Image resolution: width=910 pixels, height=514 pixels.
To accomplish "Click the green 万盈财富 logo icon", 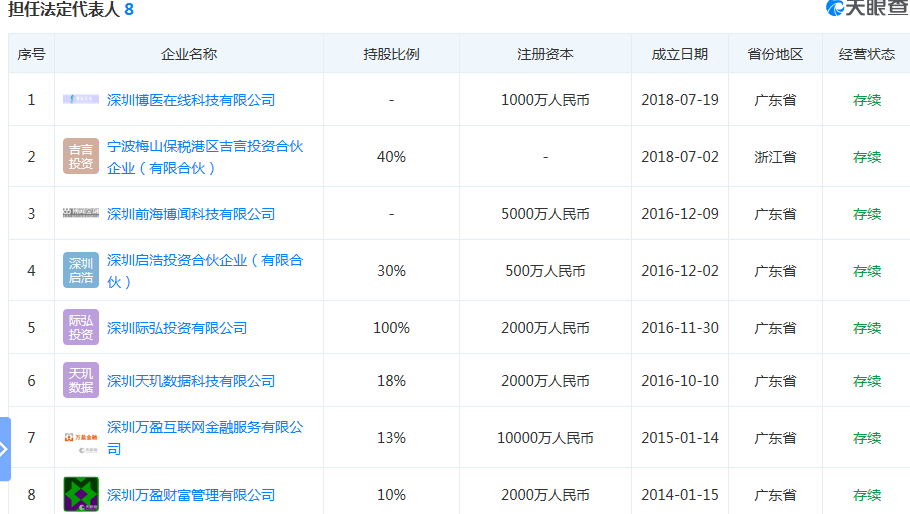I will 81,494.
